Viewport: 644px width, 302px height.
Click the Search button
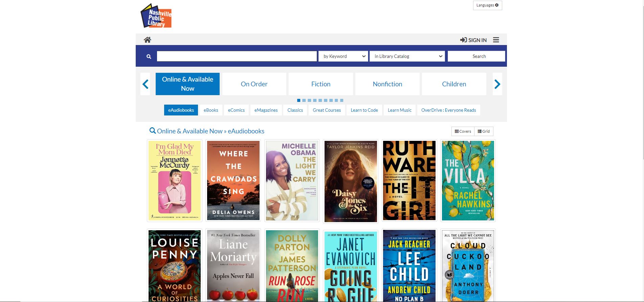tap(476, 56)
